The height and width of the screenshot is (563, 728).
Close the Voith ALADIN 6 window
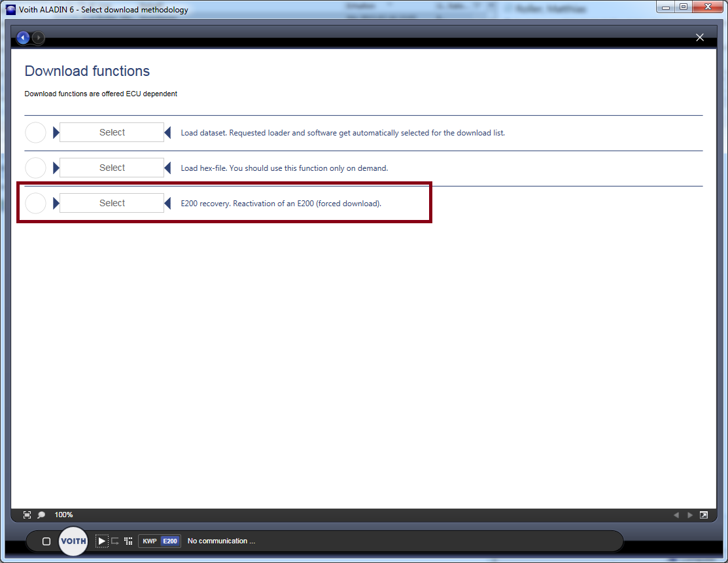point(708,7)
